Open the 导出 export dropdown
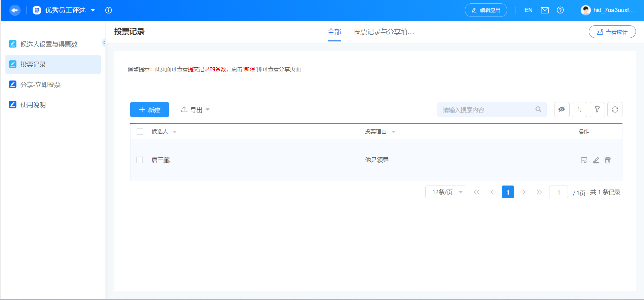 pyautogui.click(x=195, y=110)
